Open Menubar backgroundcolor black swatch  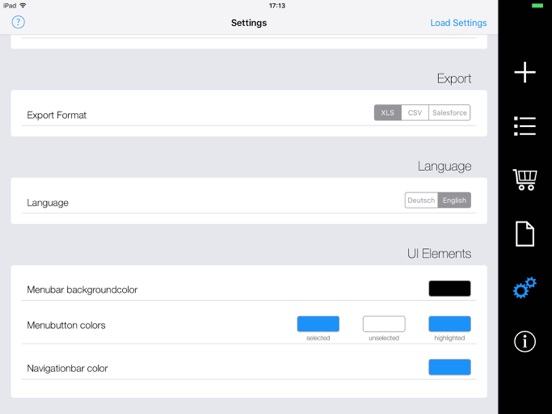coord(450,288)
